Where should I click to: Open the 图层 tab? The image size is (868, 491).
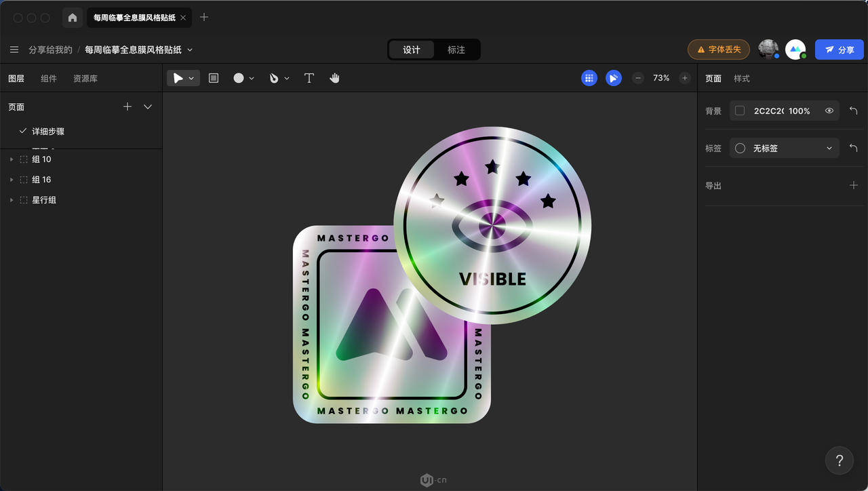pos(16,79)
